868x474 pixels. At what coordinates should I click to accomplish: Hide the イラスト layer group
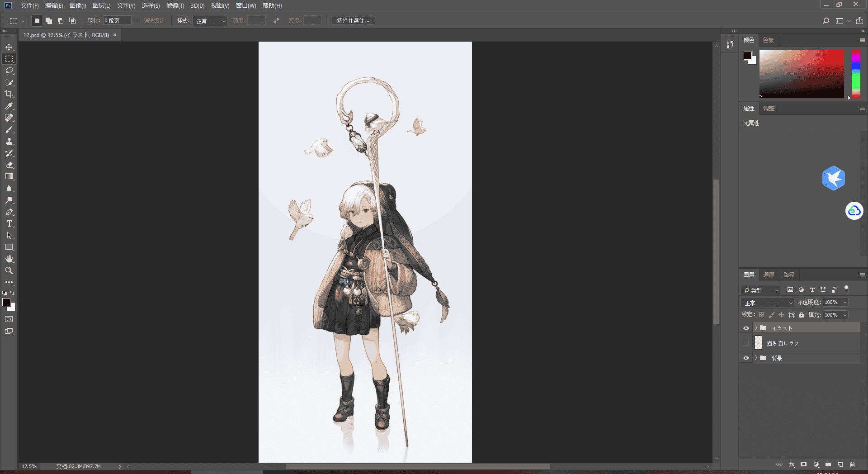746,328
